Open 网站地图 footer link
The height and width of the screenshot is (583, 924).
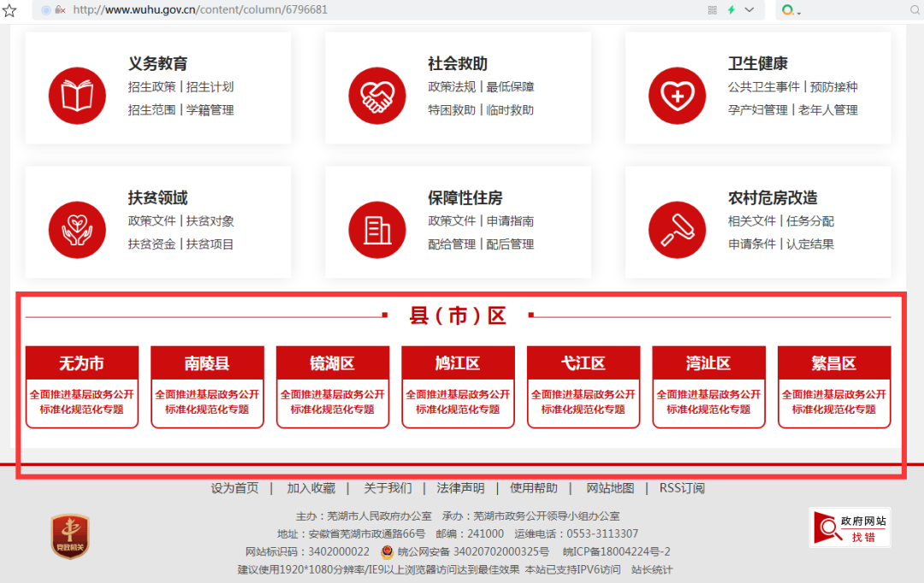[x=610, y=488]
